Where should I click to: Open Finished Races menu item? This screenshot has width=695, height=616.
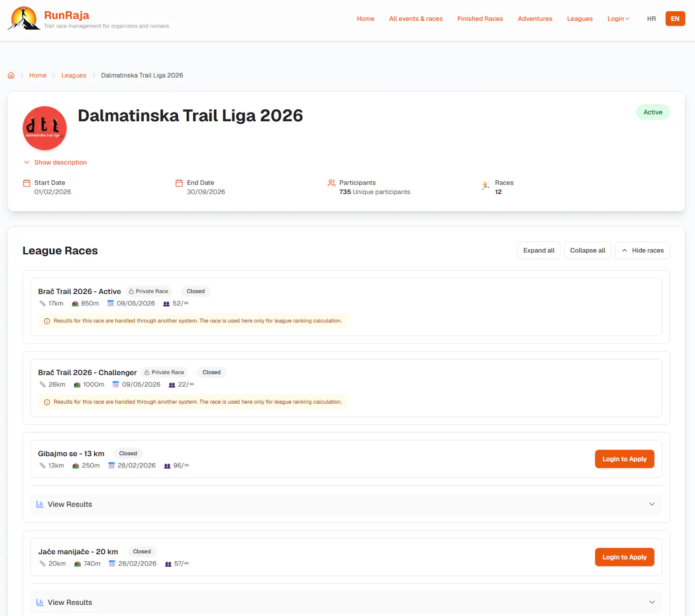point(480,19)
